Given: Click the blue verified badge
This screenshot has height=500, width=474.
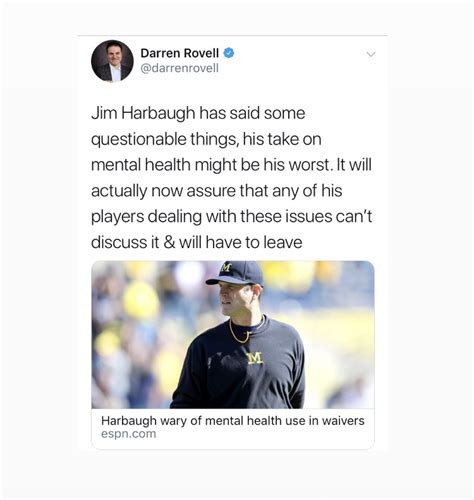Looking at the screenshot, I should pyautogui.click(x=229, y=53).
